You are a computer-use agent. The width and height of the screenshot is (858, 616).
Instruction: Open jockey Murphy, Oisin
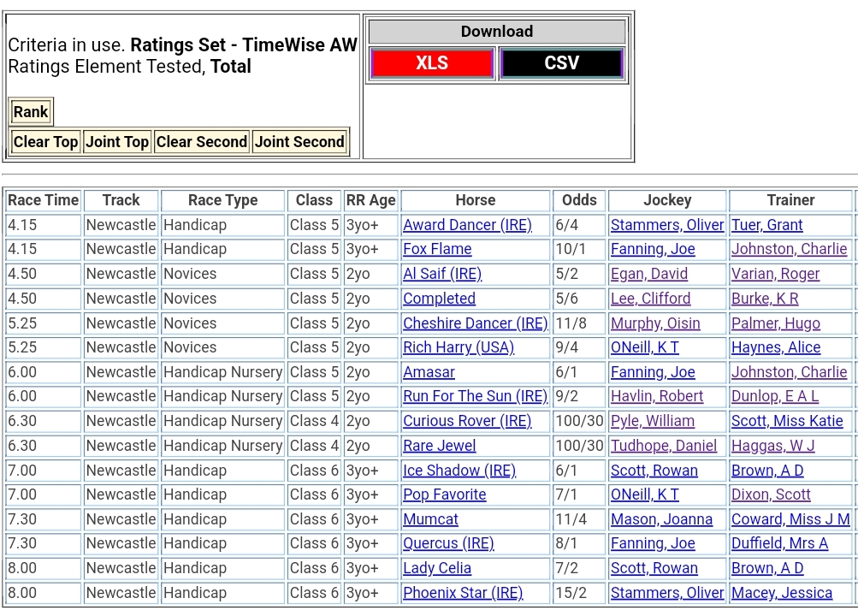tap(655, 323)
